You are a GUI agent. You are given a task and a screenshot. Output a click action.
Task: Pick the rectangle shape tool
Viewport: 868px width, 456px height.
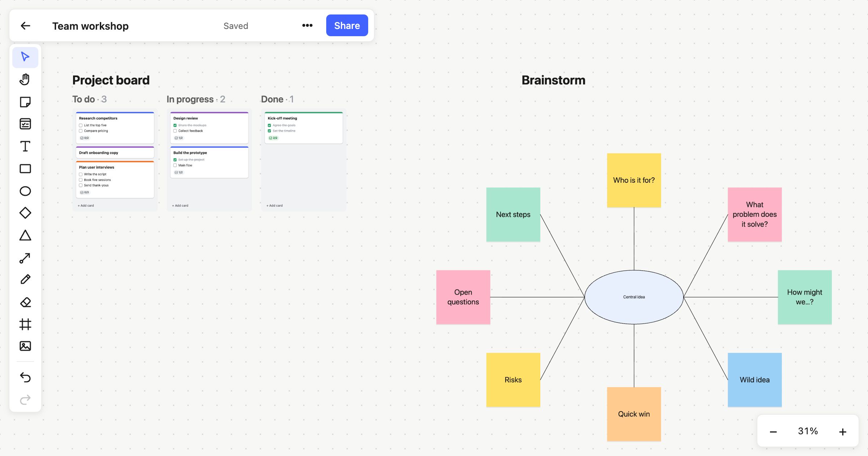click(25, 169)
